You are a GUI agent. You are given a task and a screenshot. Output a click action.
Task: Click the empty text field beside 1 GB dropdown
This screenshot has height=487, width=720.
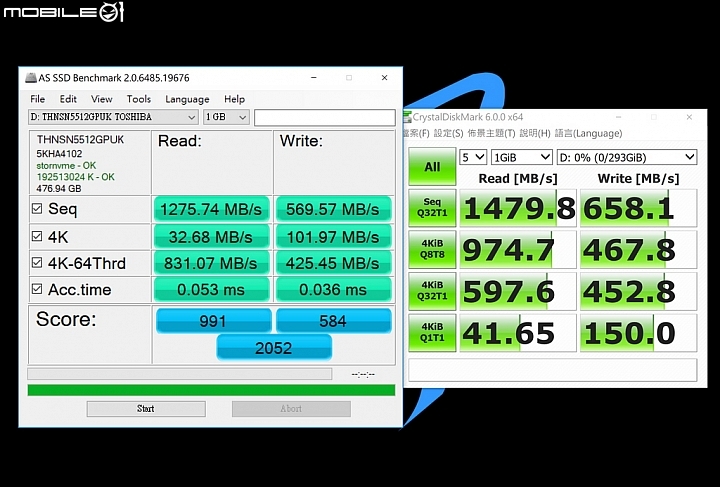325,118
